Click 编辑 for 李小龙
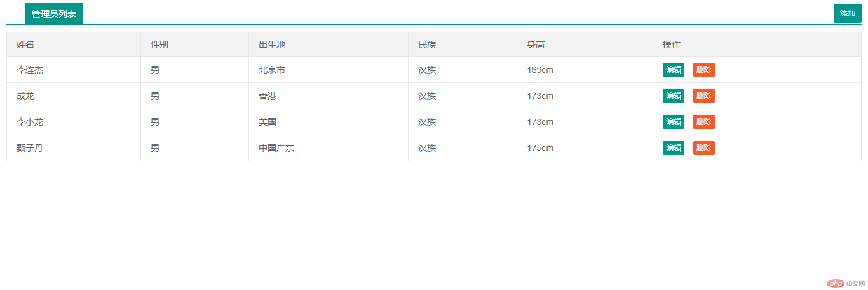Image resolution: width=868 pixels, height=290 pixels. 674,122
